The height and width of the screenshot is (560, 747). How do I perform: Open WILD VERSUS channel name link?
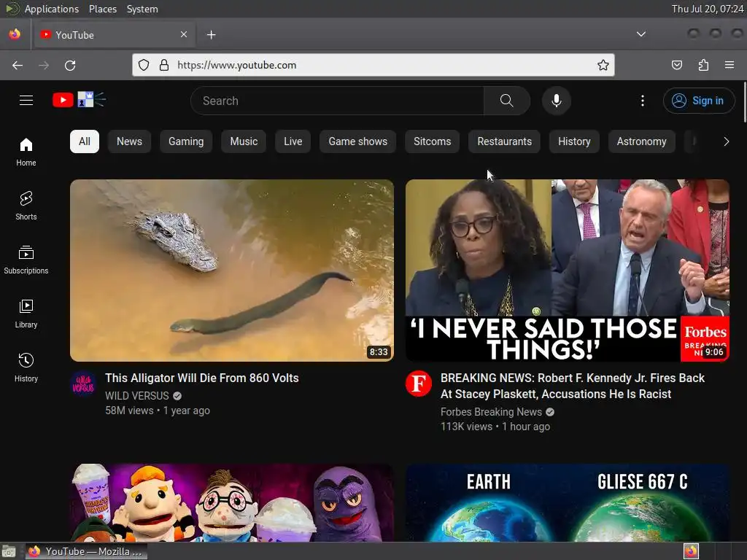click(136, 396)
